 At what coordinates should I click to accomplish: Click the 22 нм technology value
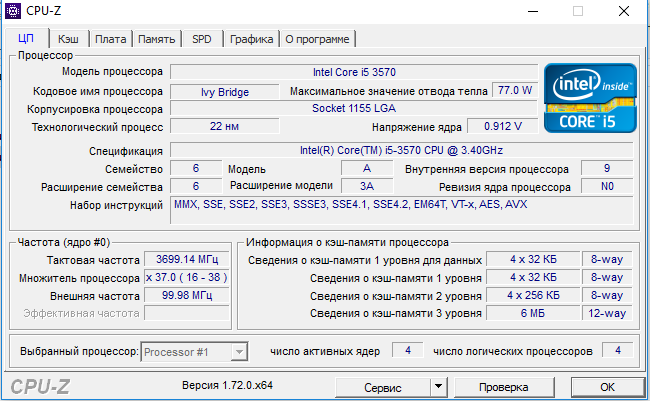(x=225, y=126)
